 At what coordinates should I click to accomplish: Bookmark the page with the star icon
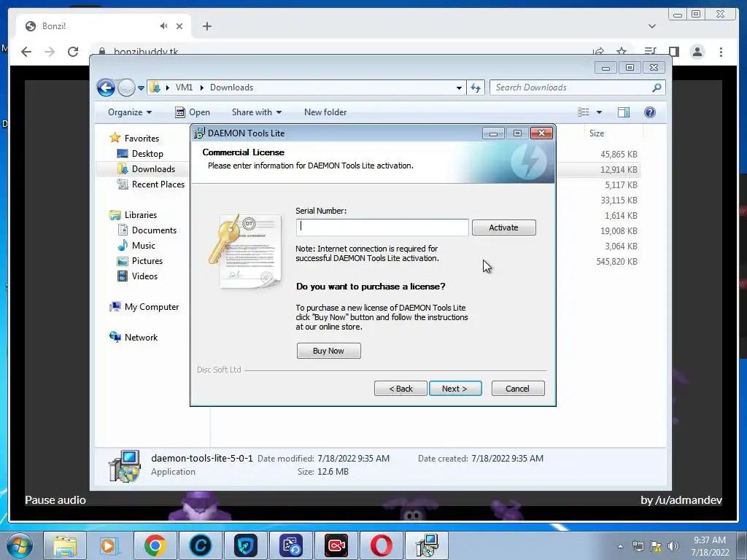click(x=622, y=51)
